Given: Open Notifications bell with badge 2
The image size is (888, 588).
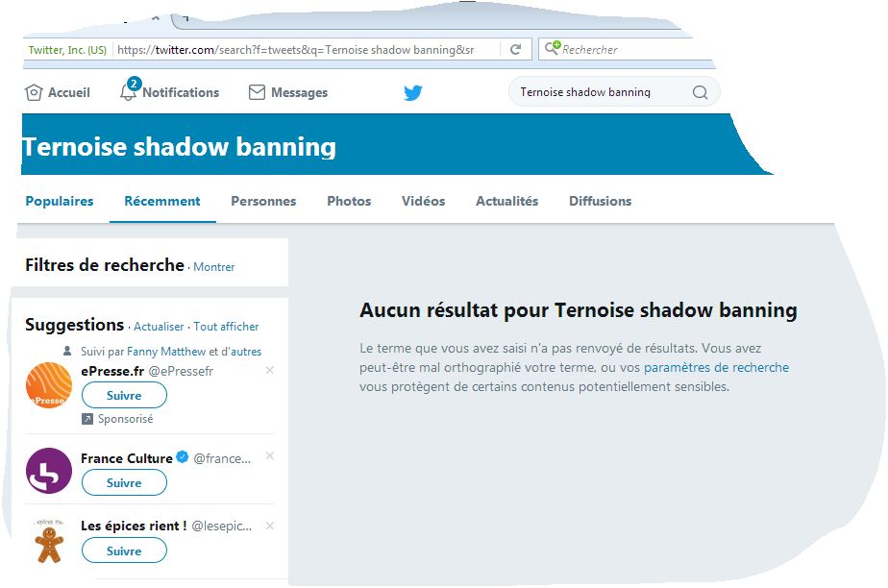Looking at the screenshot, I should coord(130,90).
